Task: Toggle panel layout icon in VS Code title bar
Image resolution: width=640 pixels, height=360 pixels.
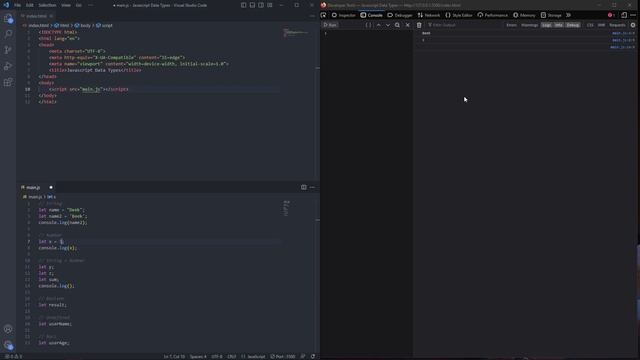Action: pos(252,5)
